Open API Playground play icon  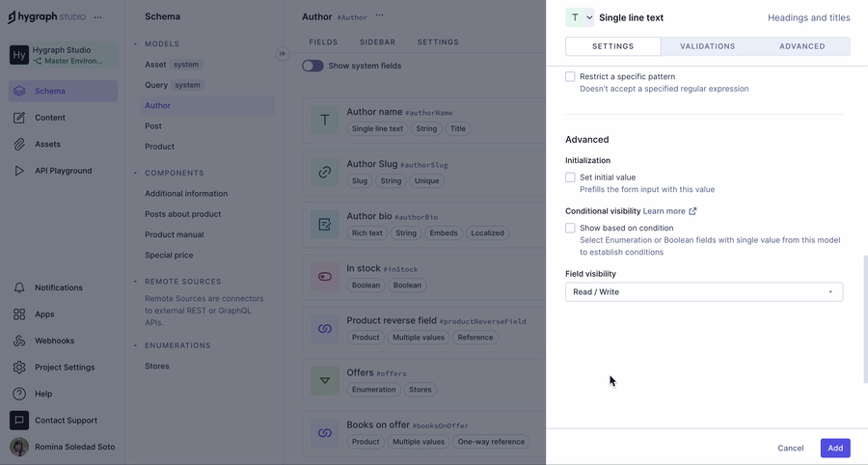(x=19, y=171)
